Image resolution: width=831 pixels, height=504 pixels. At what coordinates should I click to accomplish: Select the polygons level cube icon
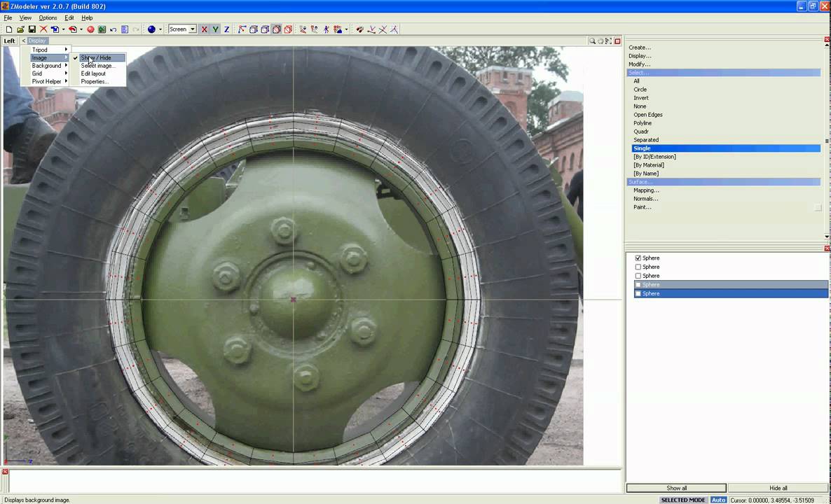tap(265, 29)
